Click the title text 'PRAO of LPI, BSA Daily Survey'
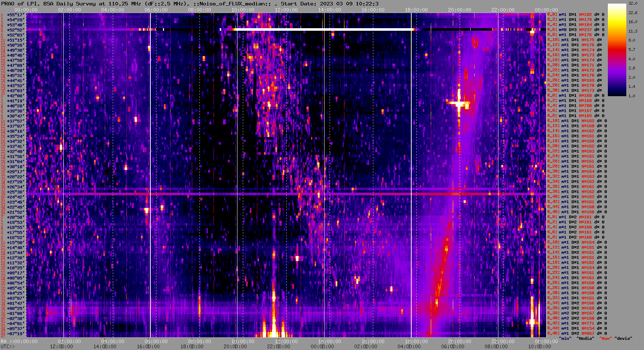 49,4
